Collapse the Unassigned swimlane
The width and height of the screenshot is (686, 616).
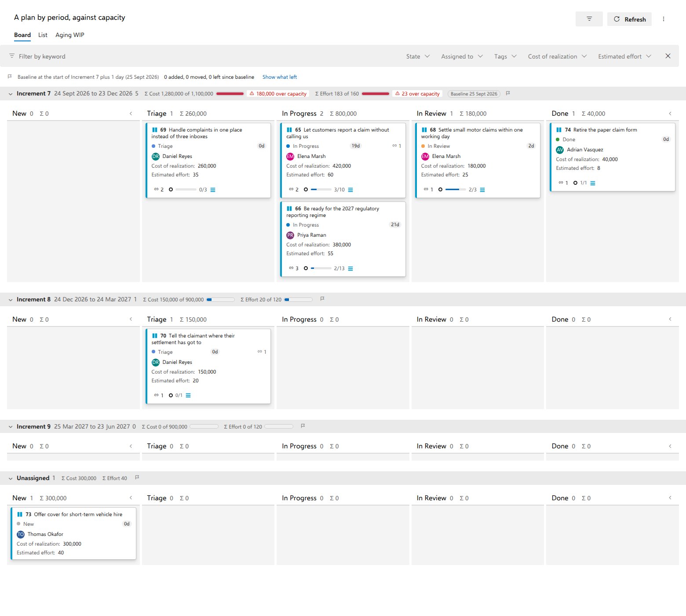[11, 478]
